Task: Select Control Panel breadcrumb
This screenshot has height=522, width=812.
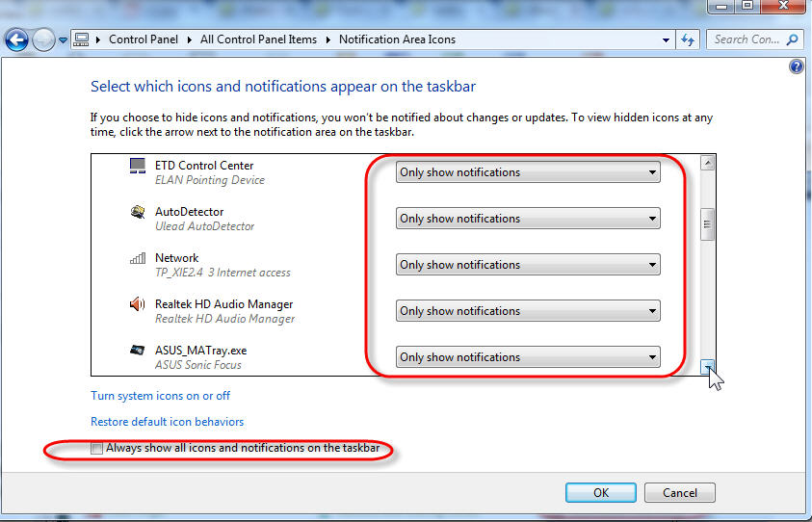Action: 143,39
